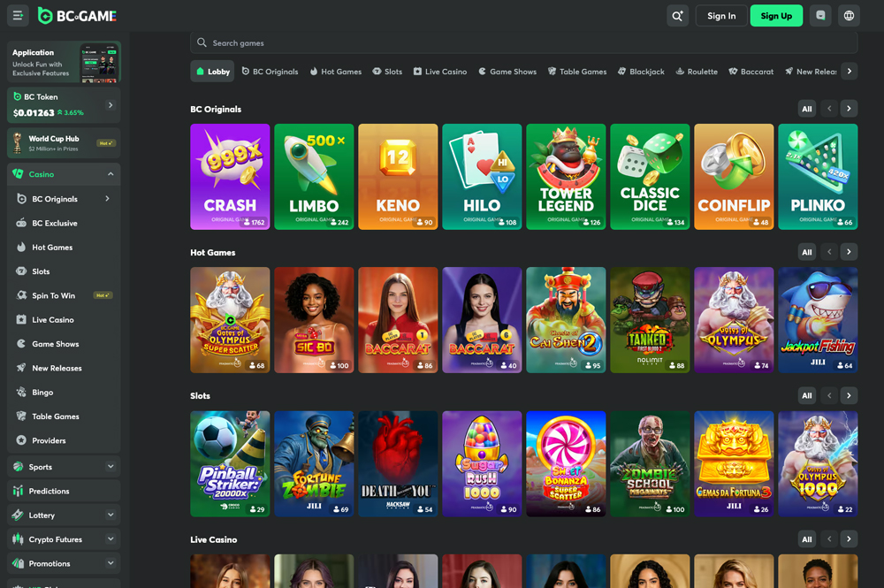884x588 pixels.
Task: Click the Providers star icon
Action: [21, 440]
